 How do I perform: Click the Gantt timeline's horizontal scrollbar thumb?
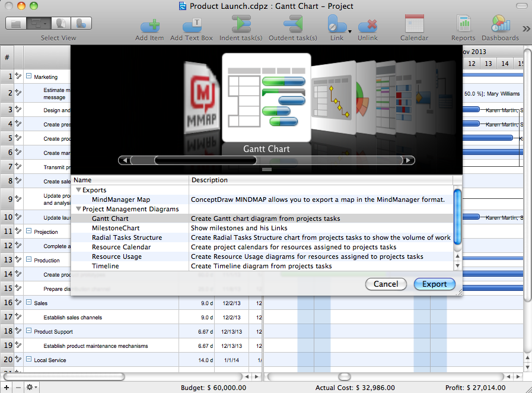(x=345, y=376)
